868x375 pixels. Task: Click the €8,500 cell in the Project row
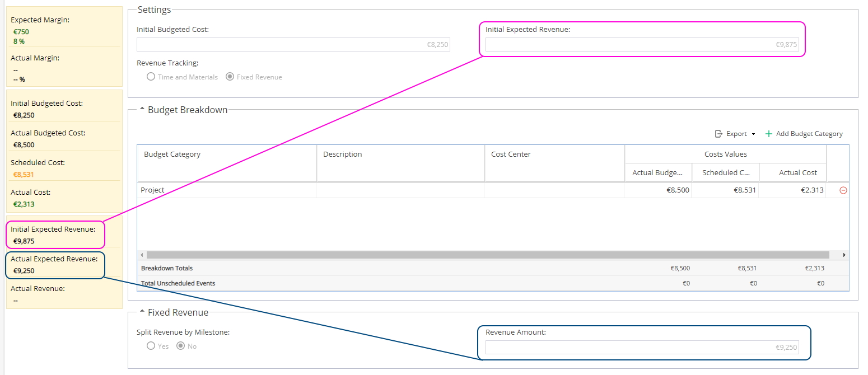tap(658, 190)
